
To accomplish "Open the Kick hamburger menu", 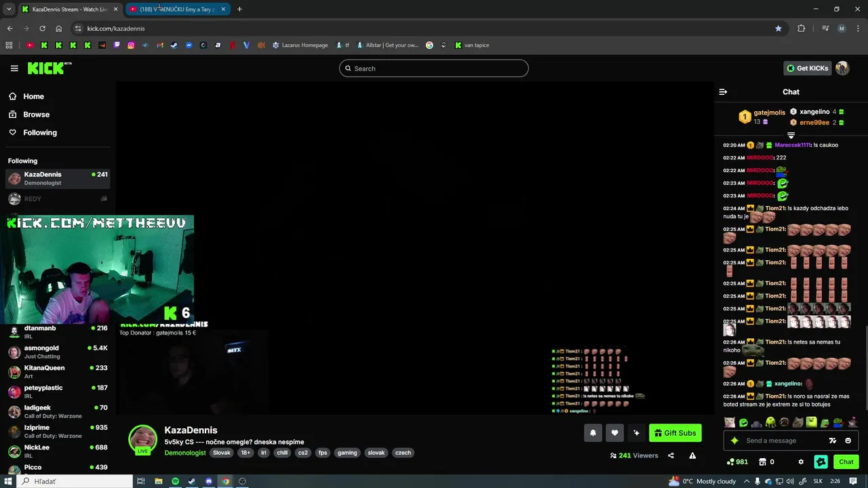I will (14, 68).
